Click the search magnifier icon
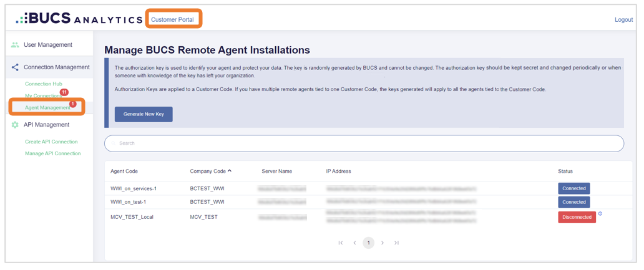Screen dimensions: 644x270 pos(114,143)
